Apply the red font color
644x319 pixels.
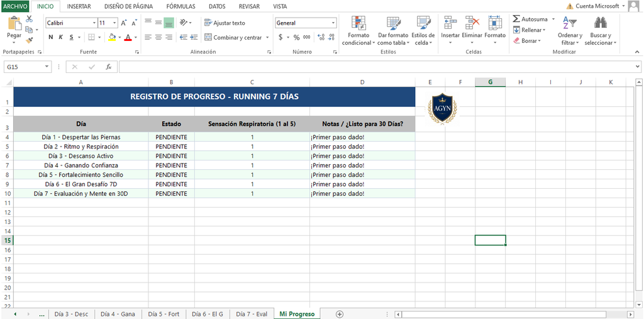point(128,37)
